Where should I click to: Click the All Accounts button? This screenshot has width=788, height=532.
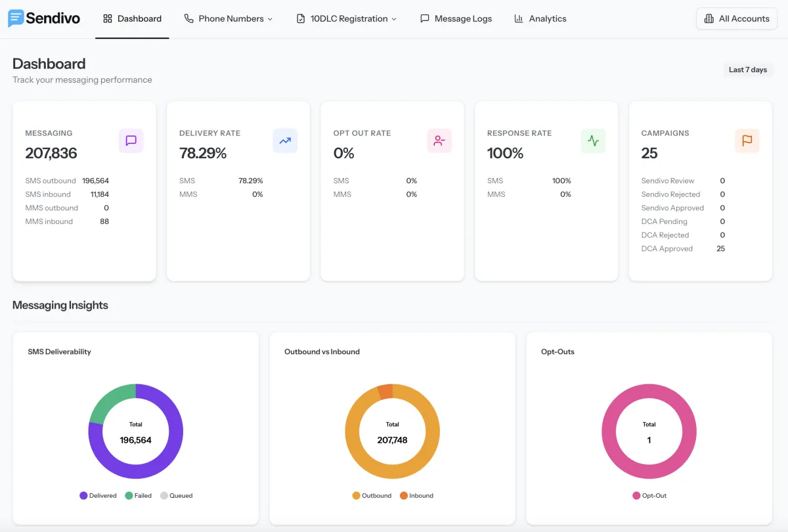pos(737,19)
